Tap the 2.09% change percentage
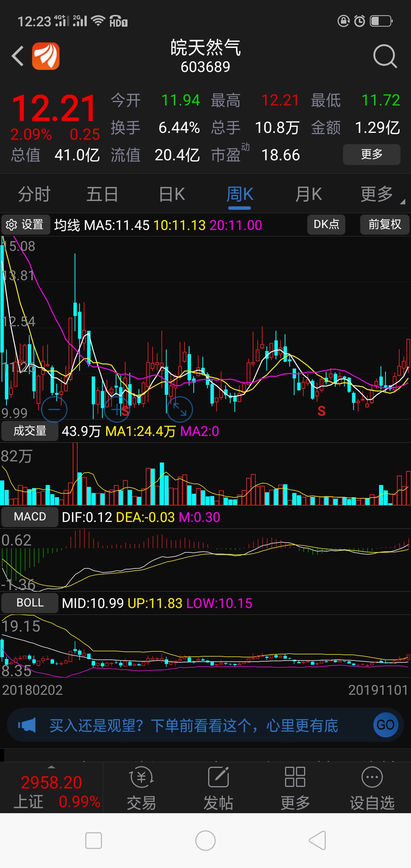This screenshot has height=868, width=411. click(x=31, y=134)
